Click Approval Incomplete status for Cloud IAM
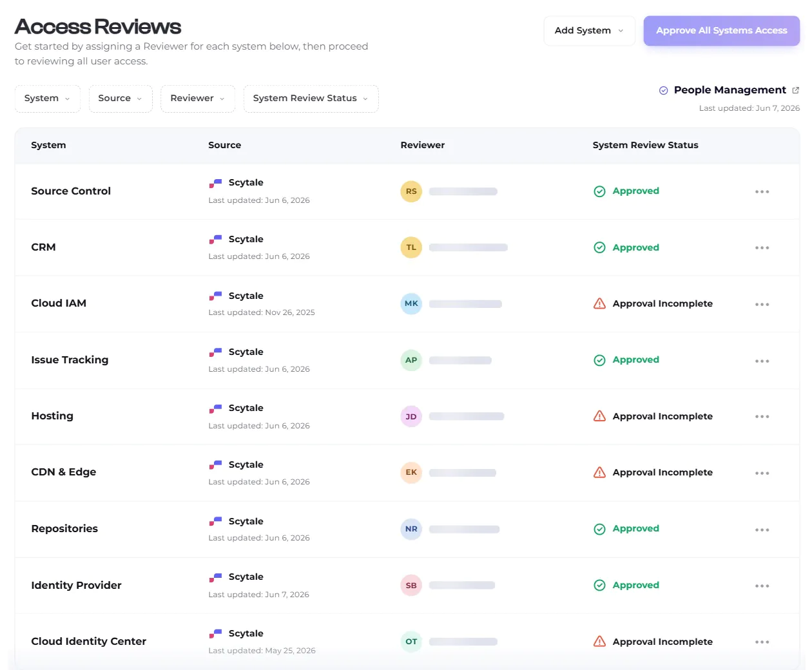This screenshot has width=812, height=670. click(x=662, y=303)
